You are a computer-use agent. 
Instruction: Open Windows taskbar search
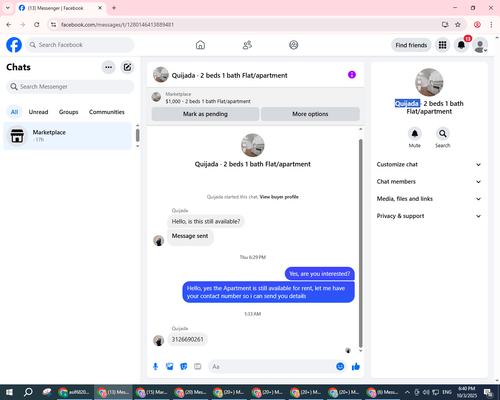28,392
